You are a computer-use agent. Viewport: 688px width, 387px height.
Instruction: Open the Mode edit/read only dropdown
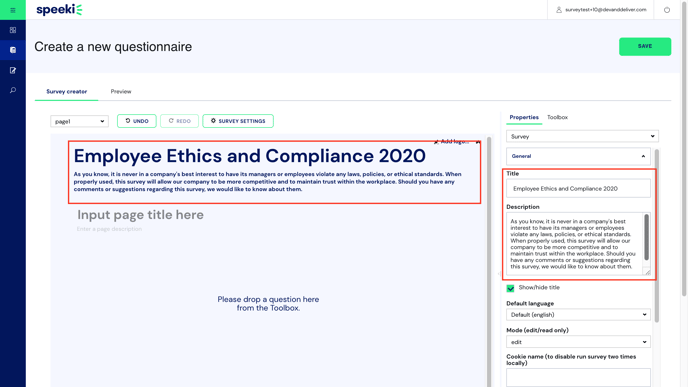(x=578, y=342)
